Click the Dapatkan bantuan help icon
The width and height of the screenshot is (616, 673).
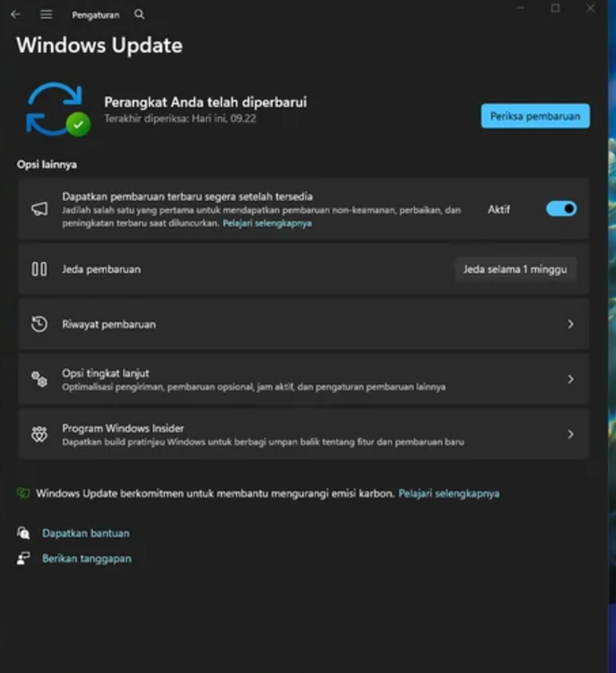(23, 533)
